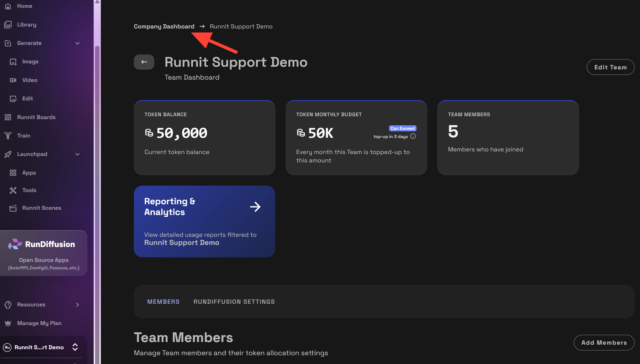This screenshot has height=364, width=640.
Task: Click the top-up info circle icon
Action: pos(413,136)
